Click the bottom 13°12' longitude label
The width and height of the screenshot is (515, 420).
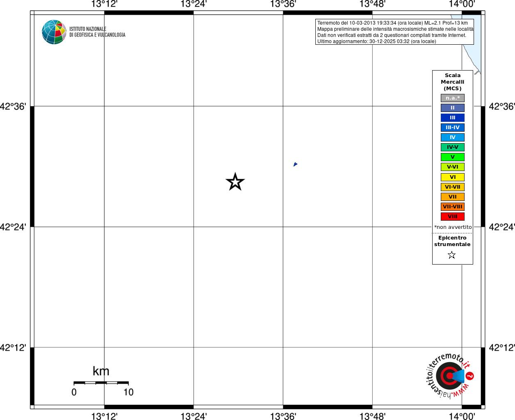click(104, 416)
